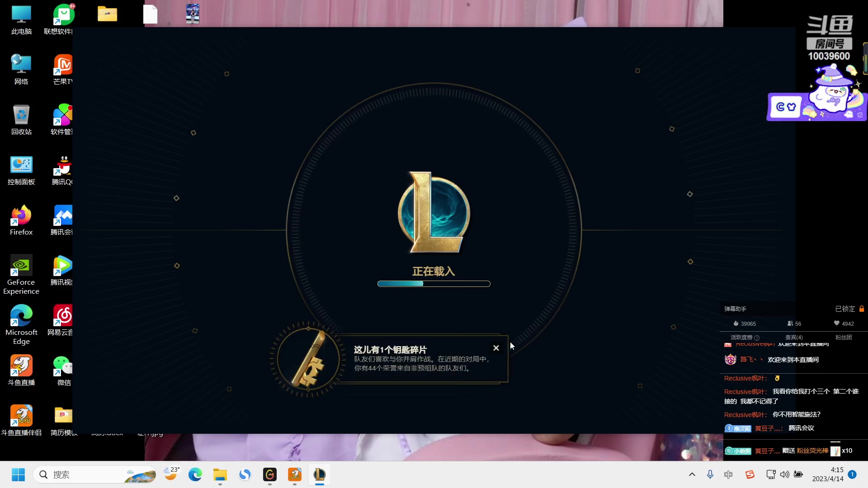
Task: Expand the hidden system tray icons
Action: click(692, 474)
